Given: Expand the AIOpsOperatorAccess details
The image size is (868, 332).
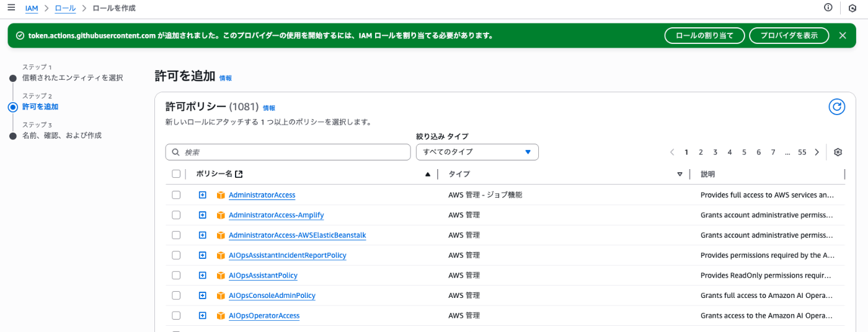Looking at the screenshot, I should tap(202, 316).
